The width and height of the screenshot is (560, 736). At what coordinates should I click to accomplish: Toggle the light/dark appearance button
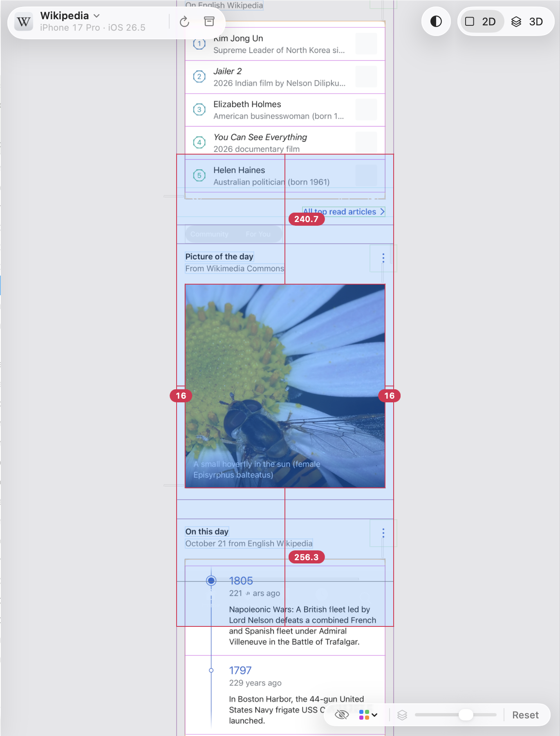click(436, 21)
